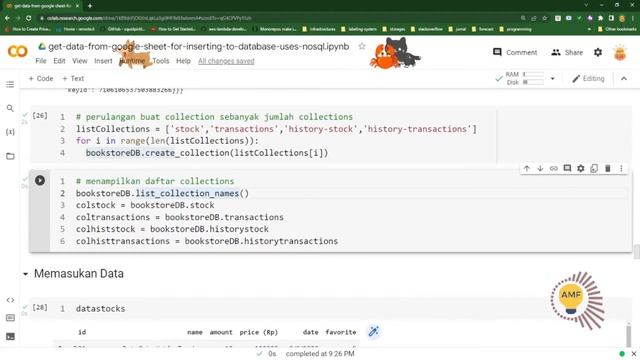640x360 pixels.
Task: Add a new Code cell
Action: tap(41, 78)
